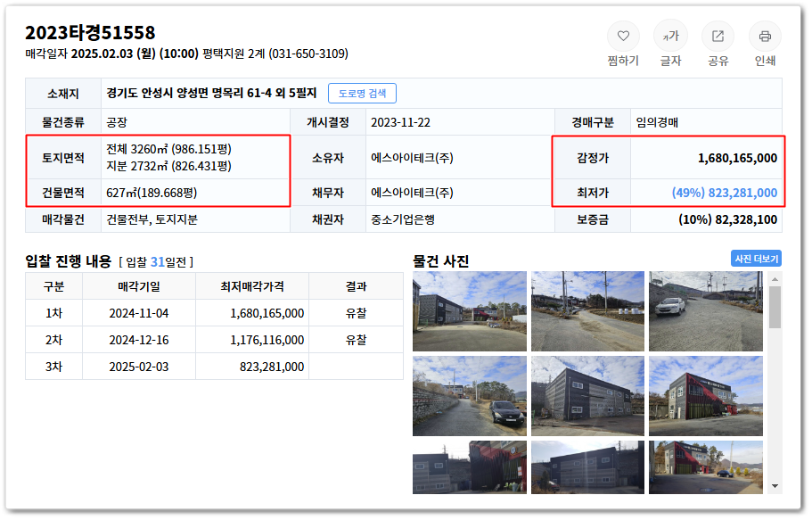Click case number 2023타경51558 heading
The height and width of the screenshot is (520, 812).
tap(90, 33)
